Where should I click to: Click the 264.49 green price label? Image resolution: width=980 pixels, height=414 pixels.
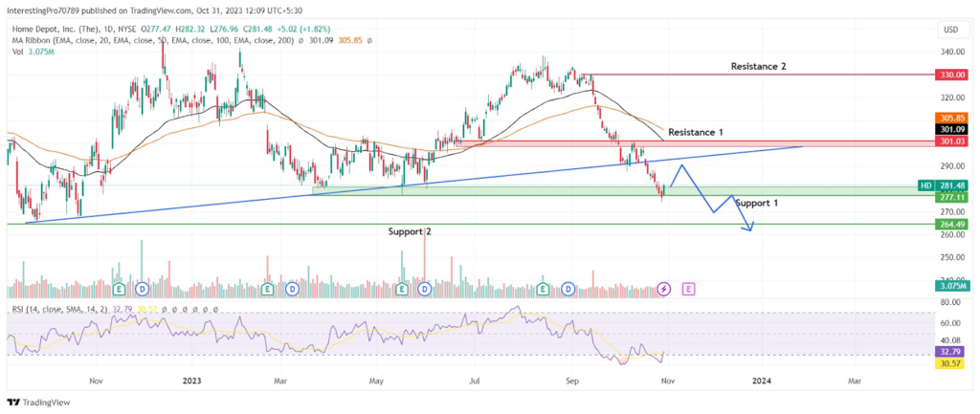(x=950, y=224)
